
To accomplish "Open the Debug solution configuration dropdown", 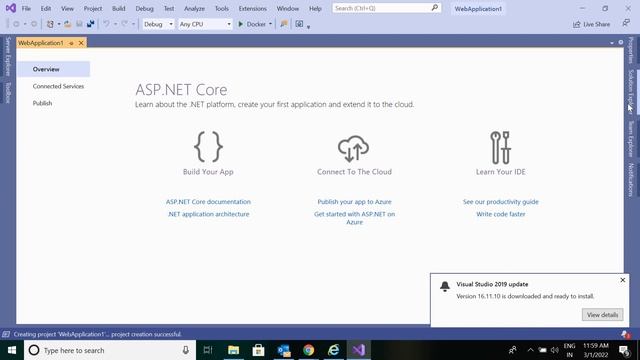I will coord(158,24).
